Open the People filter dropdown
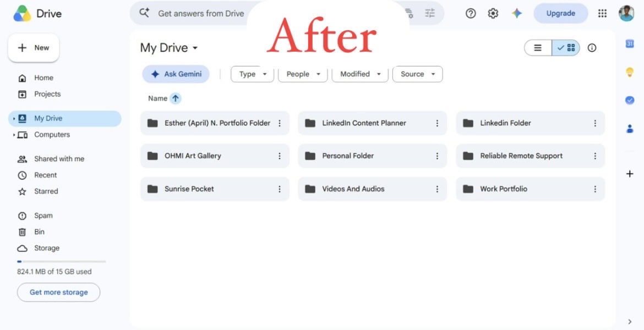 303,74
